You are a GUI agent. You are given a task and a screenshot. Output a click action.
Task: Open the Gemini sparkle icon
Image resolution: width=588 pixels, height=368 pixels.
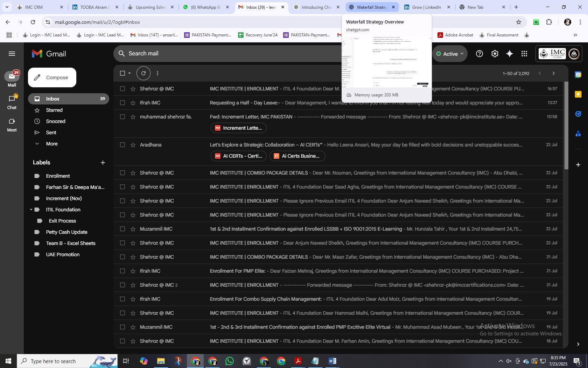pyautogui.click(x=510, y=54)
